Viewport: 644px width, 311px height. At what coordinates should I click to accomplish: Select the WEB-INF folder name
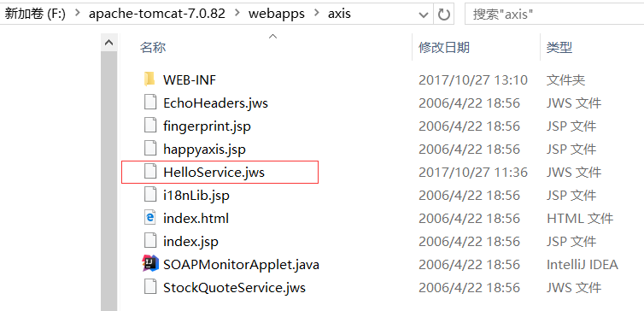click(x=190, y=79)
